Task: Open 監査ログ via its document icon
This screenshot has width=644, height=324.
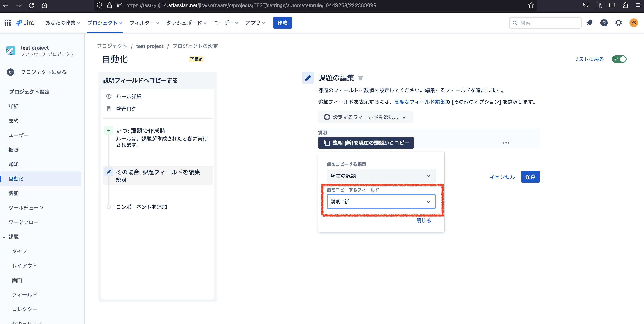Action: pyautogui.click(x=108, y=109)
